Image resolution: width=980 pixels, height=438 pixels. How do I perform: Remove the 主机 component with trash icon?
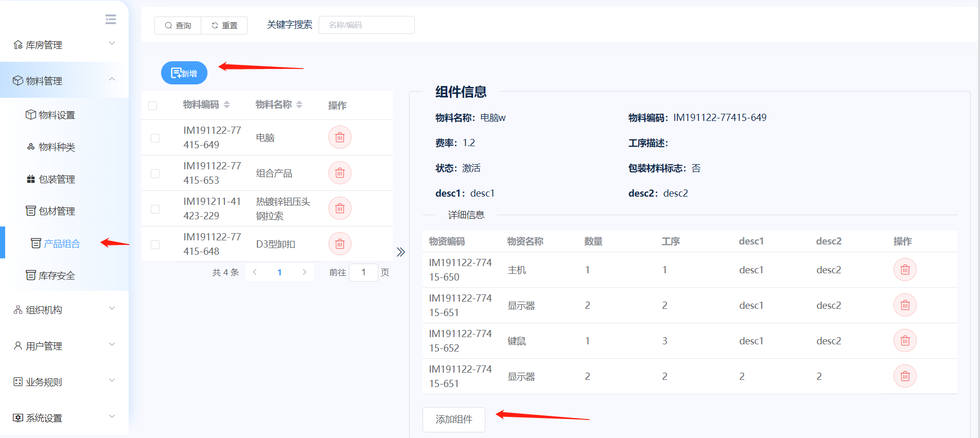(x=905, y=270)
